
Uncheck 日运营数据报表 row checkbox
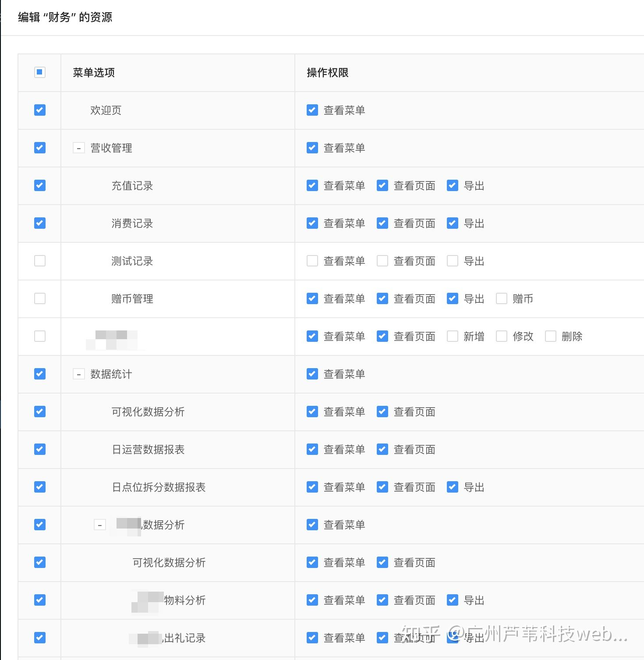39,449
